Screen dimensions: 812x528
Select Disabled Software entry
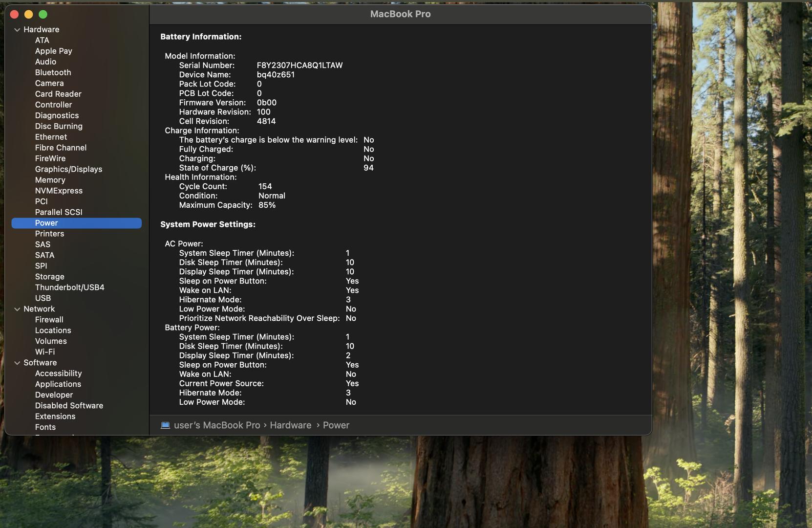click(69, 406)
